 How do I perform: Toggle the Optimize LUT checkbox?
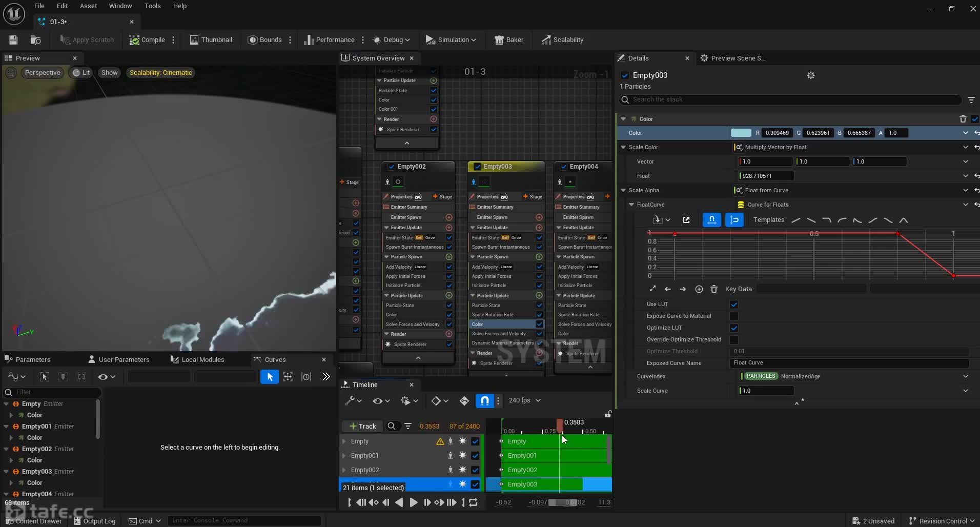(x=734, y=328)
